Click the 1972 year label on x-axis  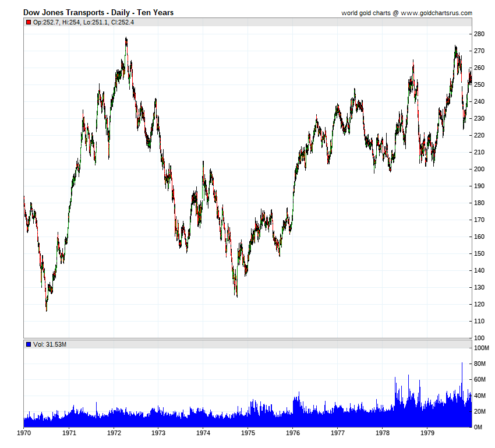pyautogui.click(x=114, y=433)
